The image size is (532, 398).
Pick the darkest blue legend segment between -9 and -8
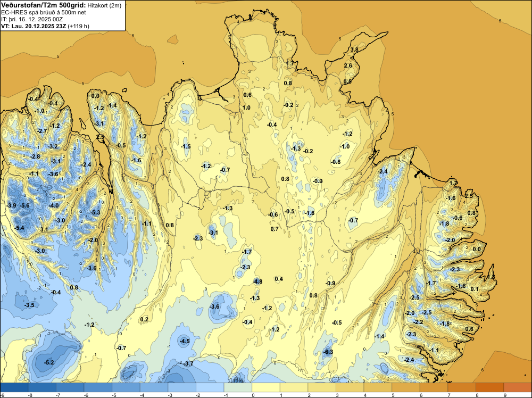coord(14,387)
